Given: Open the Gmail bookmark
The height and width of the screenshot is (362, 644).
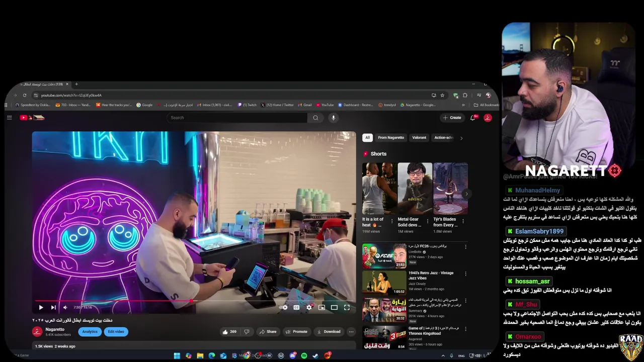Looking at the screenshot, I should click(304, 105).
